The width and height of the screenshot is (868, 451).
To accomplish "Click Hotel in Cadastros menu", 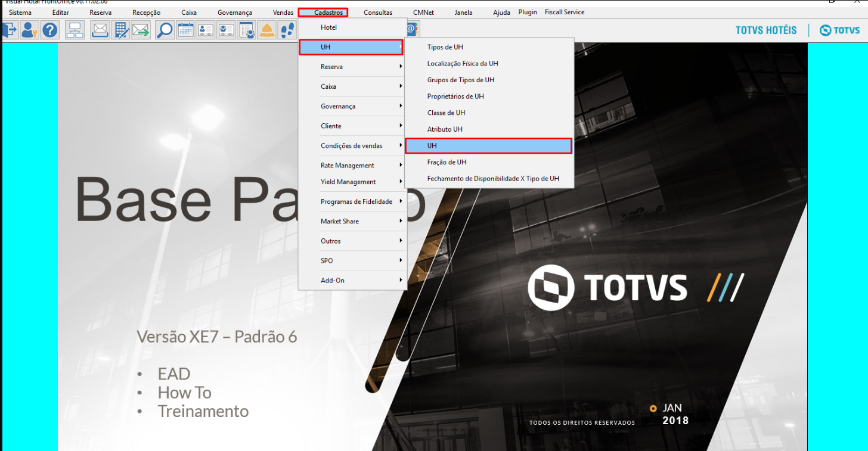I will point(328,27).
